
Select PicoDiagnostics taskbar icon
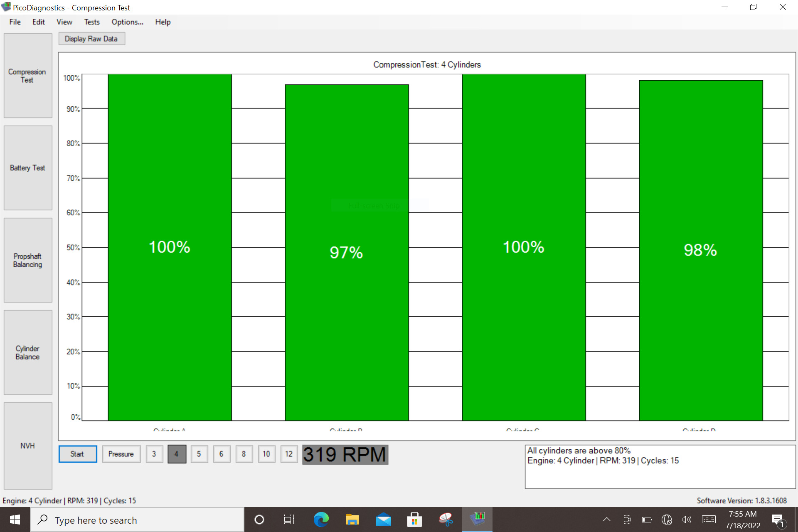coord(477,520)
